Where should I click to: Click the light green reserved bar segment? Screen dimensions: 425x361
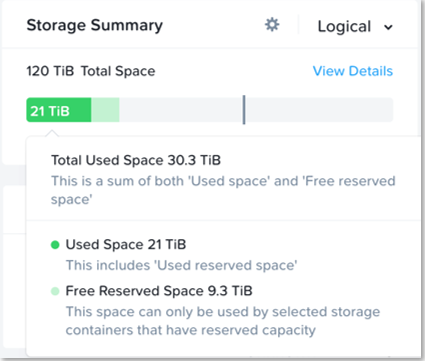pos(105,110)
